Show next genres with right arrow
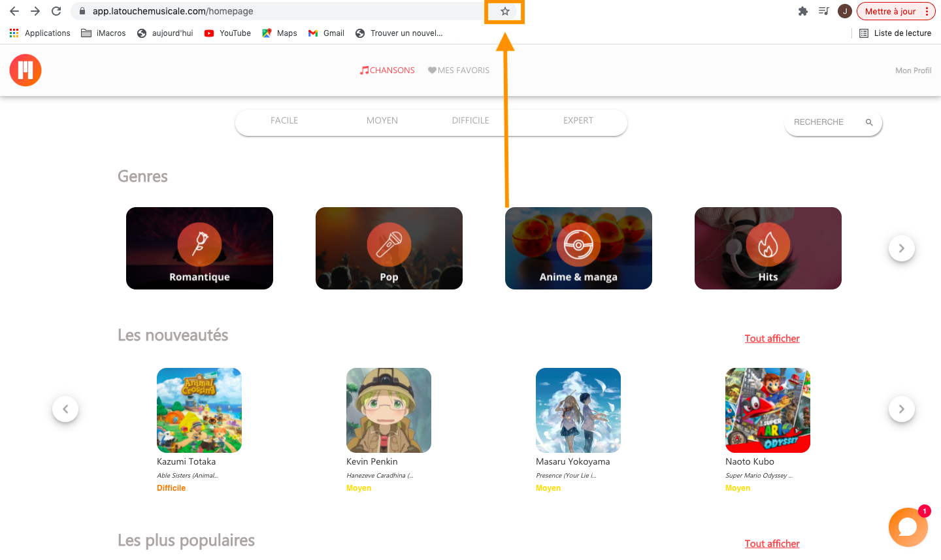 point(902,248)
